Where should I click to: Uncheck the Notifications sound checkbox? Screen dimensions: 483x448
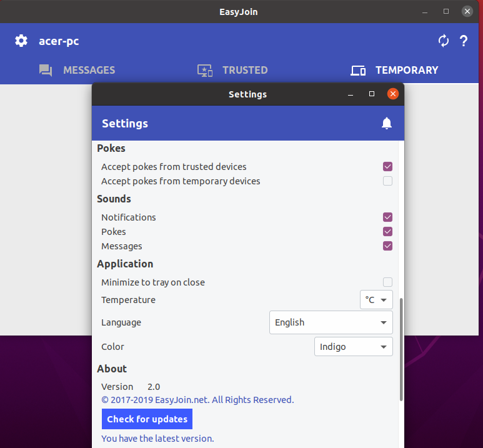387,217
